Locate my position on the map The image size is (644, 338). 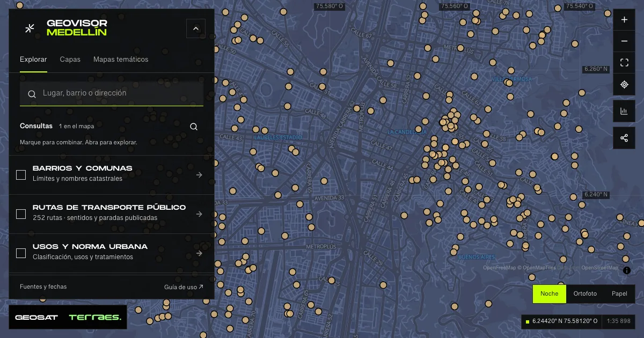(624, 84)
